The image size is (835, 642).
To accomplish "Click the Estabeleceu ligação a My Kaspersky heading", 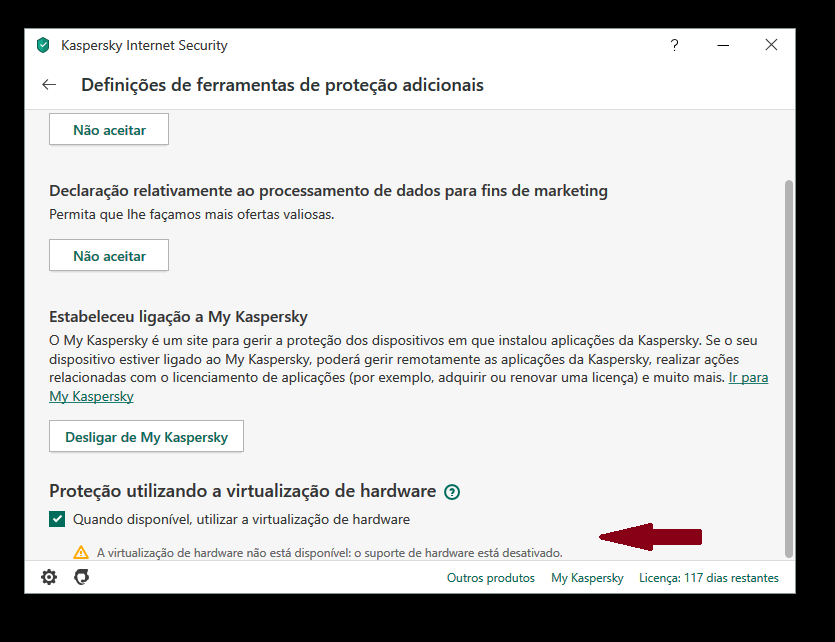I will [x=178, y=317].
